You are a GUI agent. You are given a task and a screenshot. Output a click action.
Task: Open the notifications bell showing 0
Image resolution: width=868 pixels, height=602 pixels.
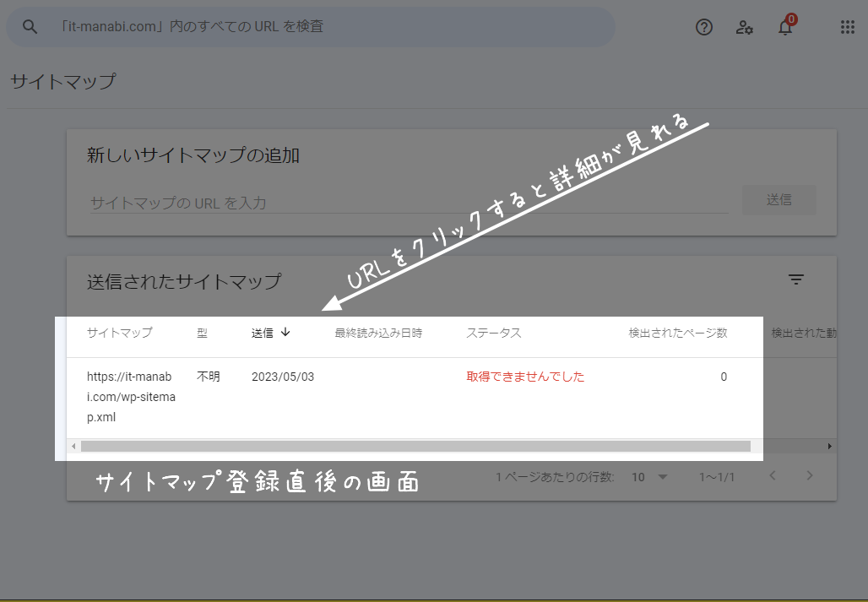pyautogui.click(x=785, y=27)
